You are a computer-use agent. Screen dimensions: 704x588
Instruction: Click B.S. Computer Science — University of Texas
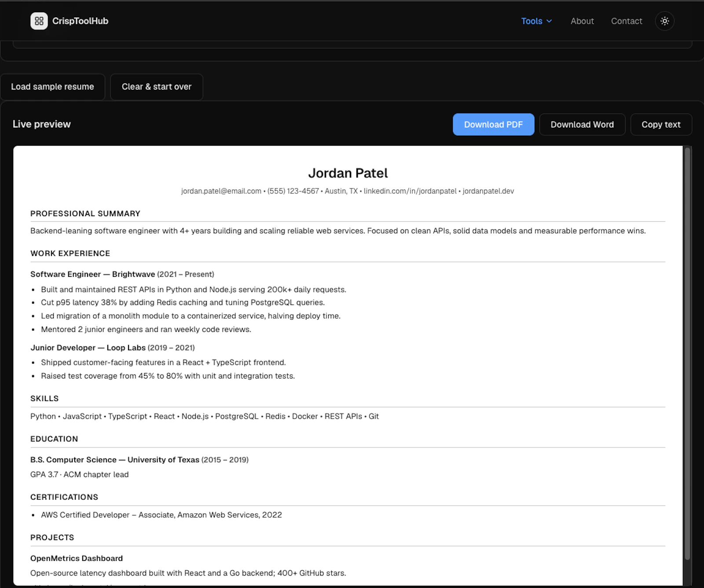(x=139, y=459)
